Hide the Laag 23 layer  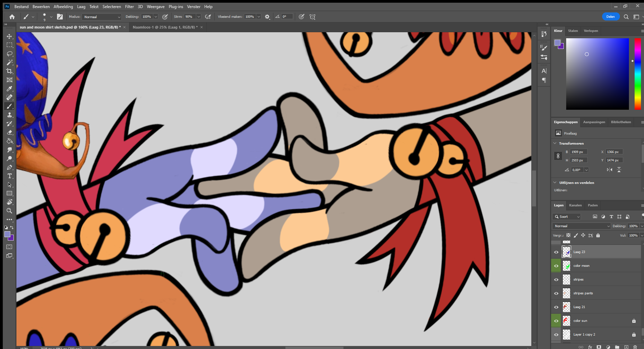click(x=556, y=252)
